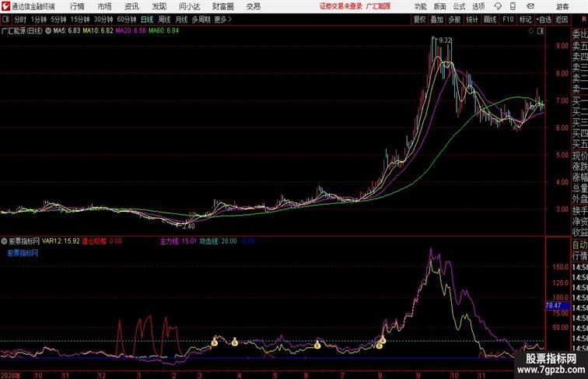Click the 2.40 low price marker

189,226
